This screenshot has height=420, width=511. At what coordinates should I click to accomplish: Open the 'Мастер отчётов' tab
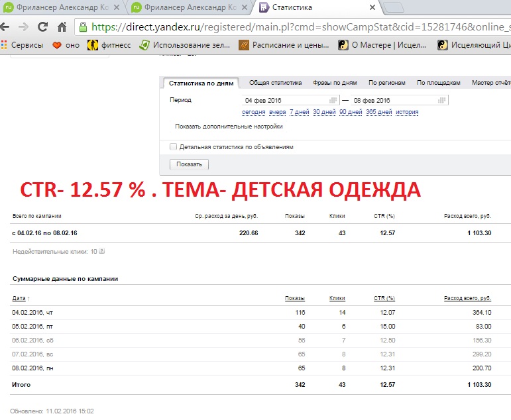coord(491,83)
